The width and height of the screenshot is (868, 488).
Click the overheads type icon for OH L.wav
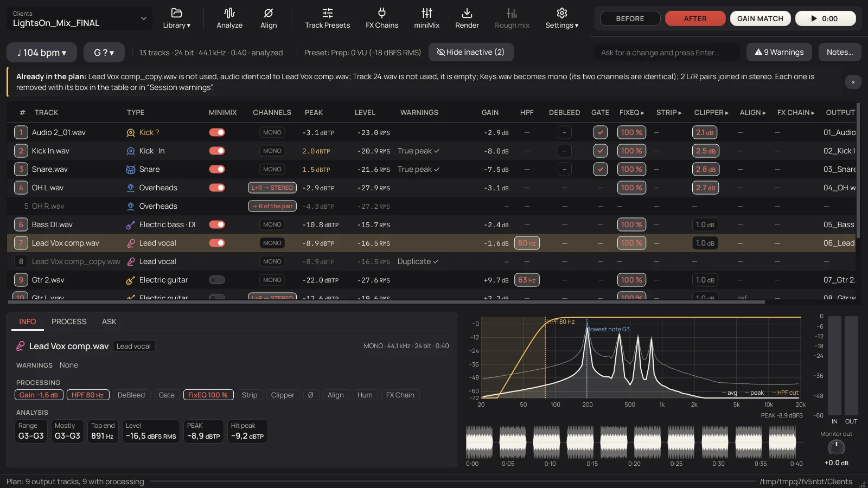pyautogui.click(x=131, y=188)
